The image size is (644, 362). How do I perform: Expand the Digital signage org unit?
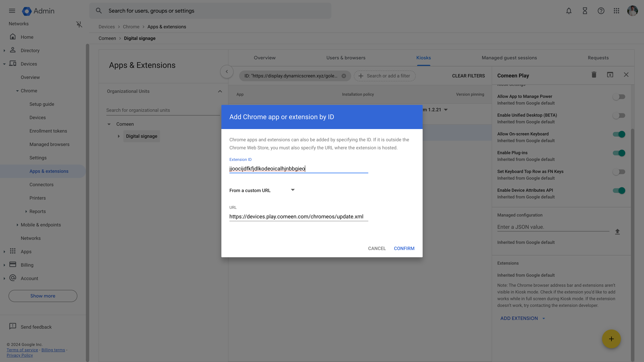click(x=119, y=136)
